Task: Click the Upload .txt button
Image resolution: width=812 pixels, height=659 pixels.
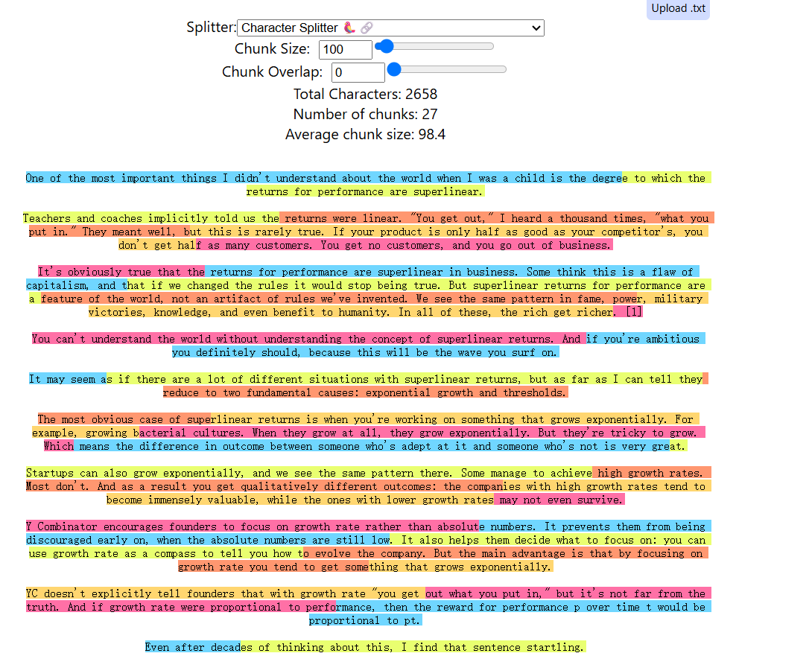Action: [678, 9]
